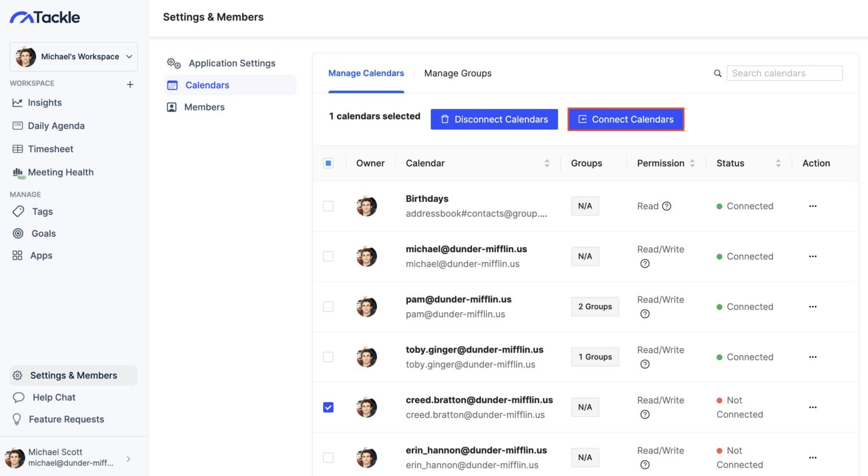The width and height of the screenshot is (868, 476).
Task: Expand the Michael's Workspace dropdown
Action: (x=129, y=57)
